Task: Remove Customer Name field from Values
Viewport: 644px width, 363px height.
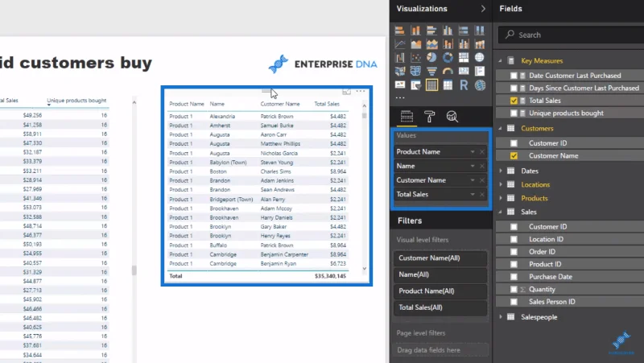Action: (x=482, y=180)
